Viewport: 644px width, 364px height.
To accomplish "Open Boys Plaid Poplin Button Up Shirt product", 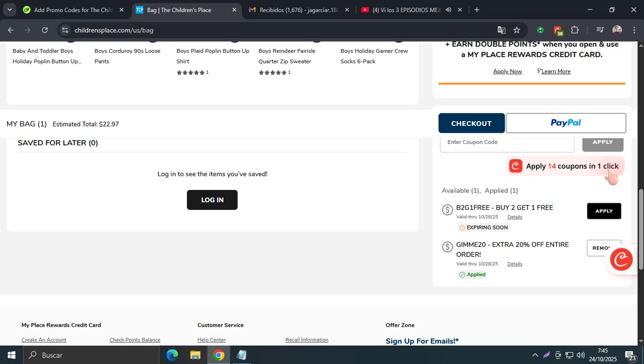I will tap(213, 56).
